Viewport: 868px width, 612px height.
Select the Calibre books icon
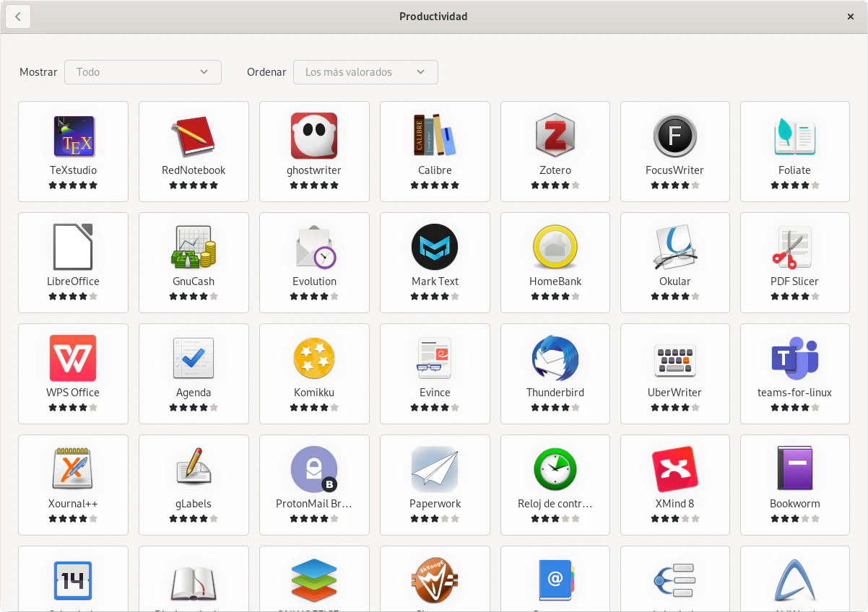tap(435, 136)
